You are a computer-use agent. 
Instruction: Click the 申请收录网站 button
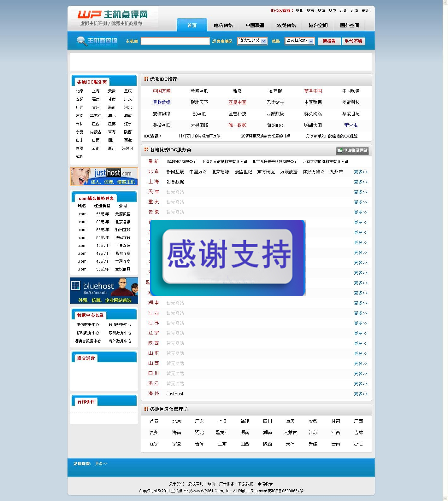352,150
